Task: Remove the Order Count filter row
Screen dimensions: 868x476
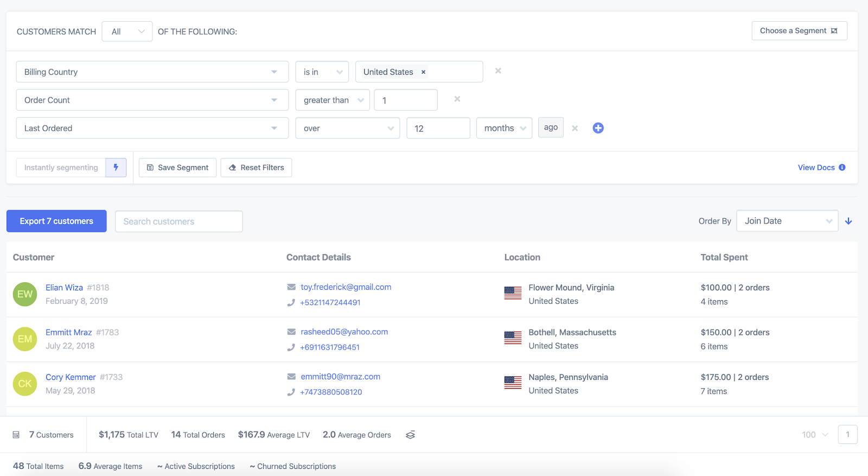Action: point(457,99)
